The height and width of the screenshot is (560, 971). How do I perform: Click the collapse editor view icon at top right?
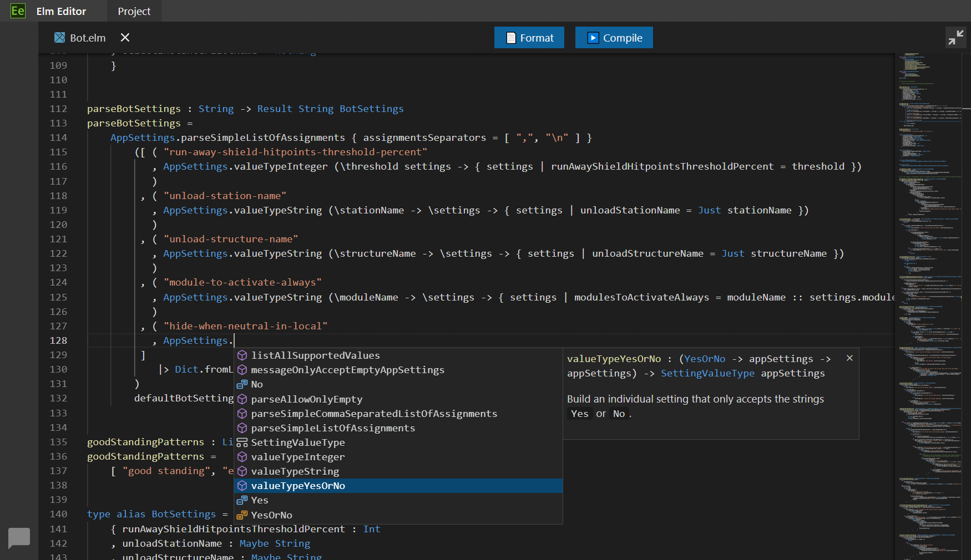956,37
